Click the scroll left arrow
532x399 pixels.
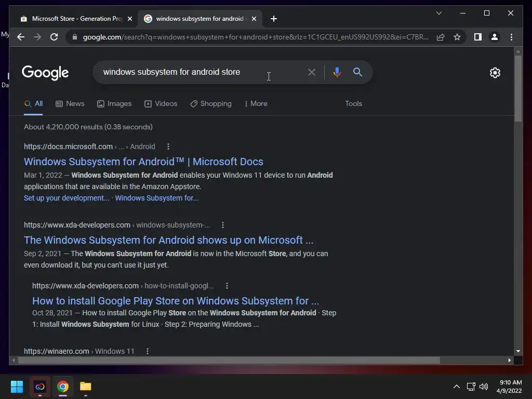pyautogui.click(x=13, y=361)
